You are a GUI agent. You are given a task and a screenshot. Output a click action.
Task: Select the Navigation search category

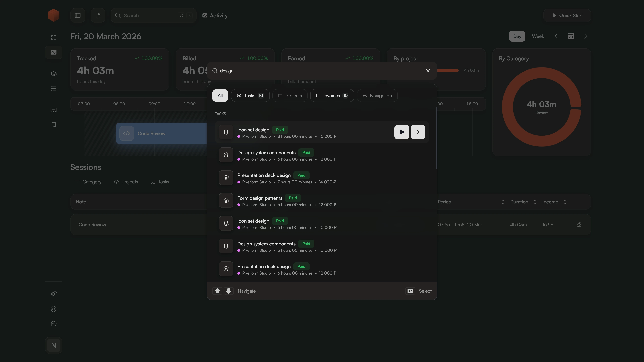pos(377,95)
